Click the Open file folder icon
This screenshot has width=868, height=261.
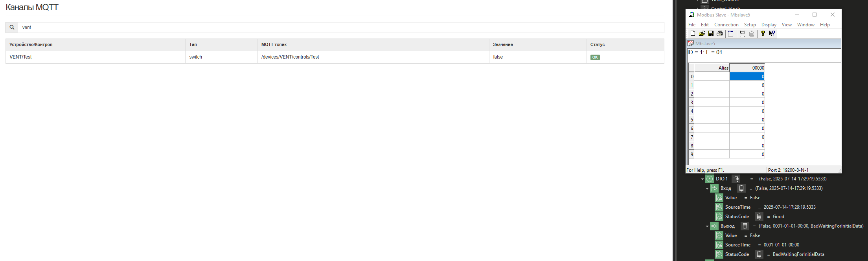(x=702, y=33)
